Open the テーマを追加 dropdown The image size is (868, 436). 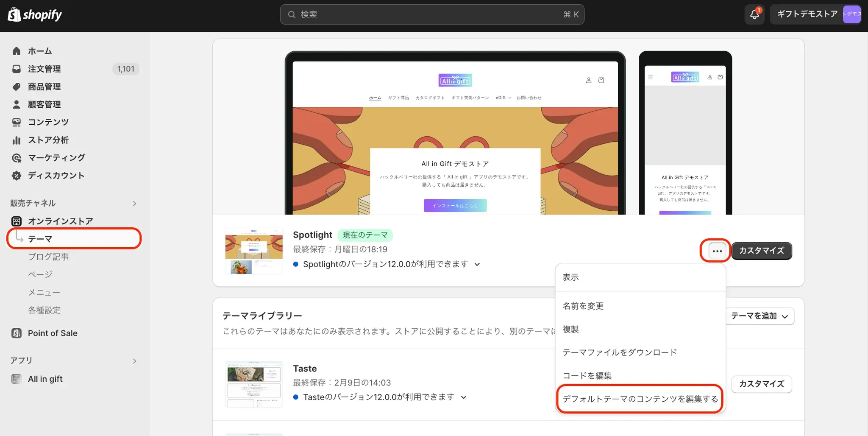[759, 316]
